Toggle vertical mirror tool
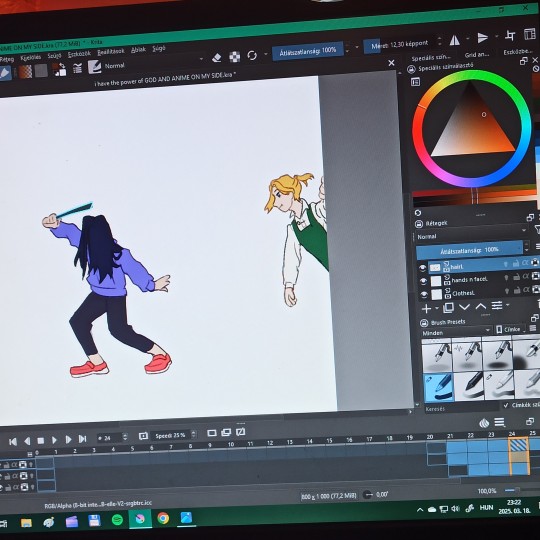540x540 pixels. [x=483, y=38]
